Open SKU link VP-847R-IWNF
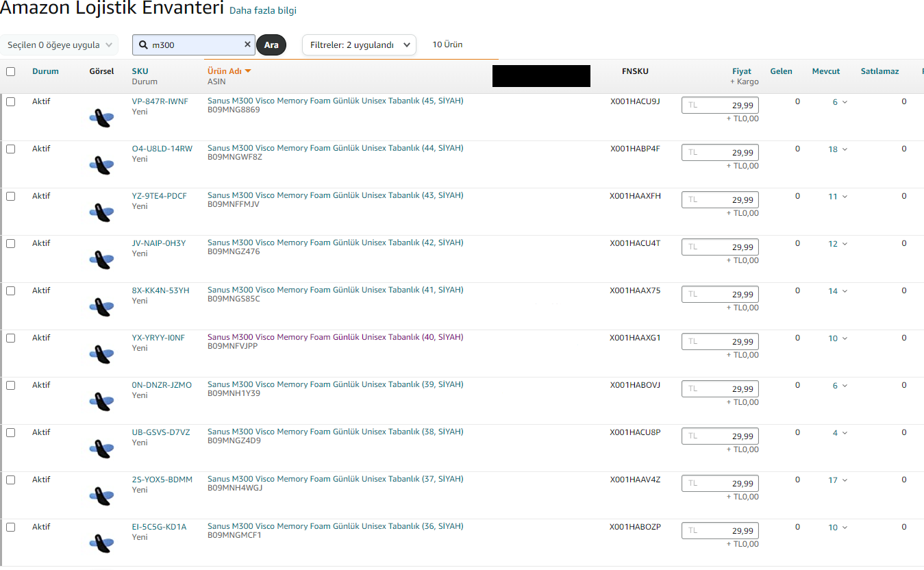The height and width of the screenshot is (570, 924). coord(160,101)
